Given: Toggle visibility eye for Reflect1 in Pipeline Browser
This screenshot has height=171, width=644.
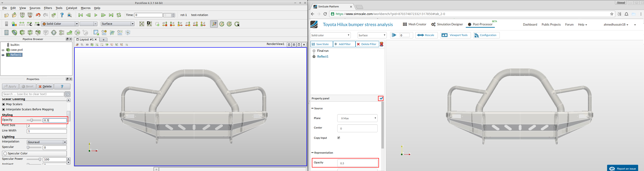Looking at the screenshot, I should click(3, 55).
